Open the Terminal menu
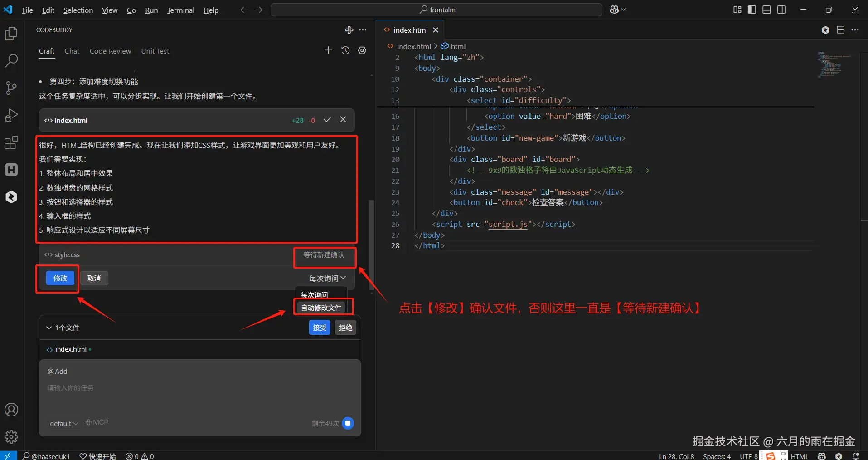Screen dimensions: 868x460 pos(180,10)
